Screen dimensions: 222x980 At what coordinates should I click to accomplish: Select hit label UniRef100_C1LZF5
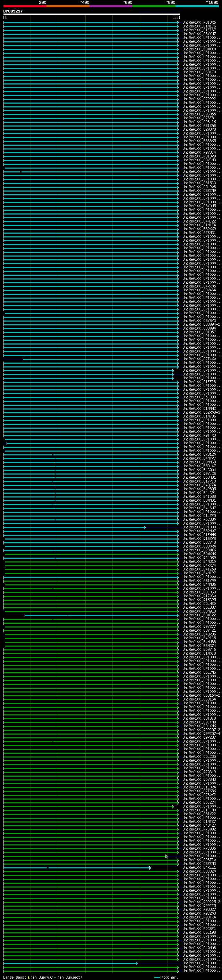click(199, 516)
